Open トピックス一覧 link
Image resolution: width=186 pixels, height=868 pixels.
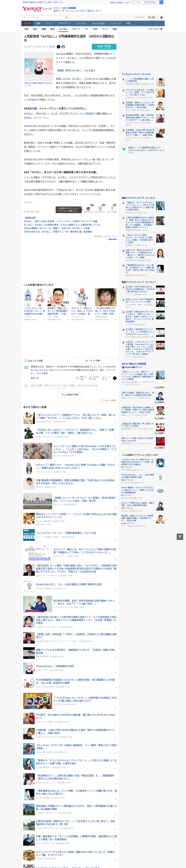[155, 29]
